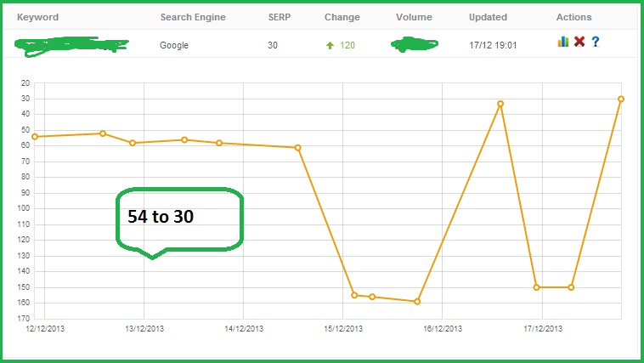644x363 pixels.
Task: Sort by the Search Engine column header
Action: point(193,17)
